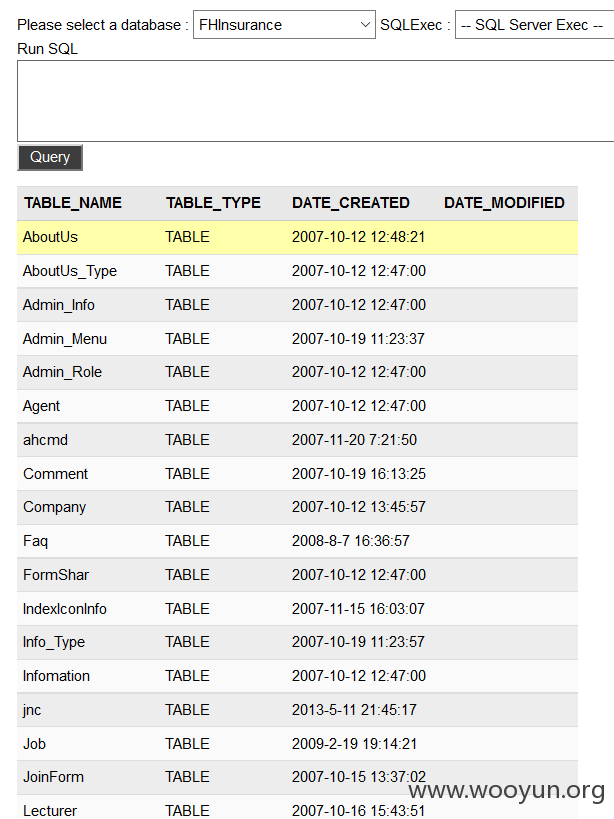Open the IndexIconInfo table entry
614x819 pixels.
[x=65, y=609]
